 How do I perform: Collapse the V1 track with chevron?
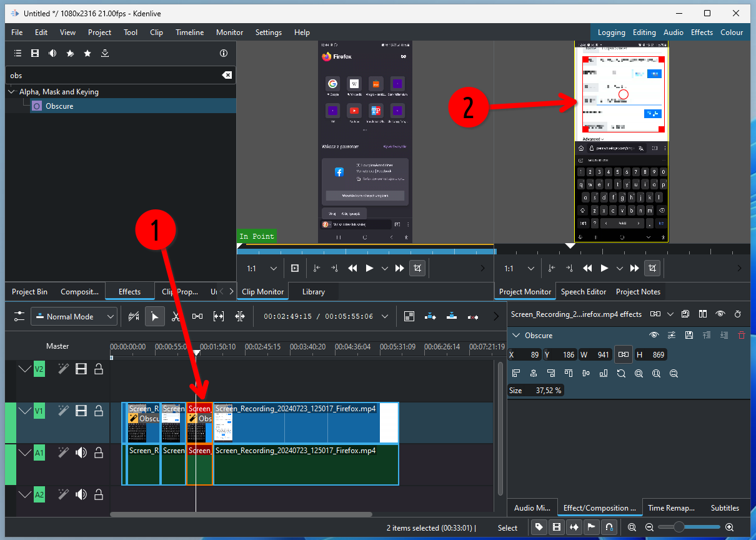click(x=24, y=411)
